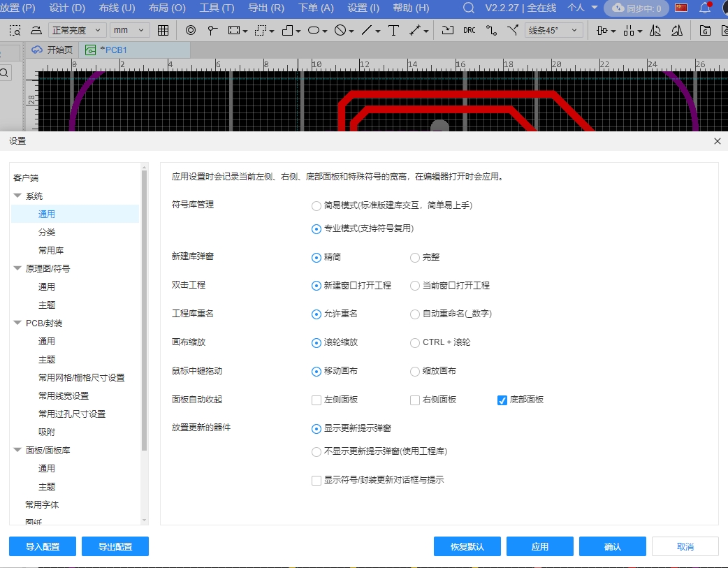Image resolution: width=728 pixels, height=568 pixels.
Task: Click the DRC check icon
Action: (469, 31)
